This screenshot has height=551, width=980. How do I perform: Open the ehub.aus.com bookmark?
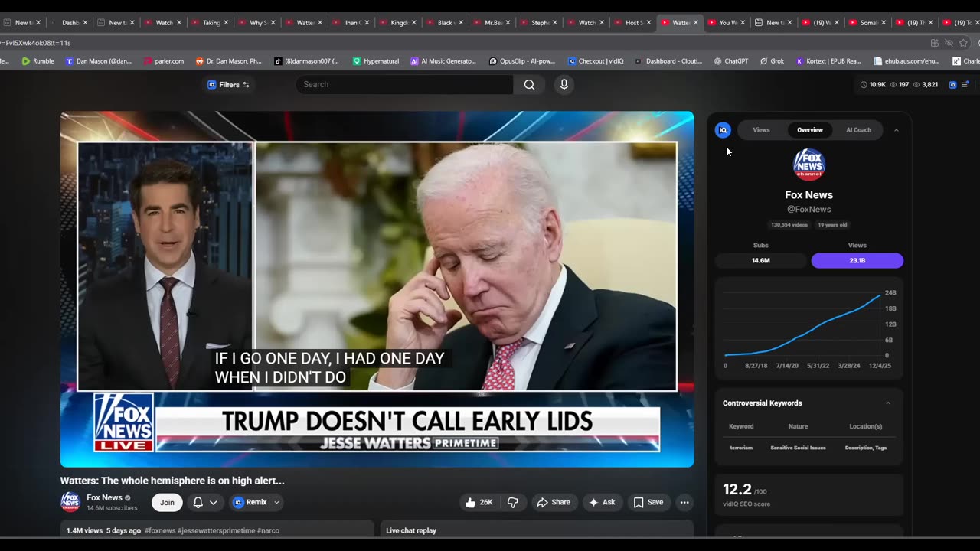[906, 61]
